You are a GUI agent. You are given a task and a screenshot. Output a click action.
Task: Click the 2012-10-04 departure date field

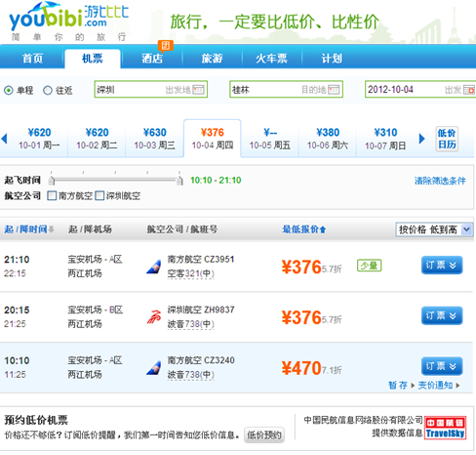pos(420,90)
